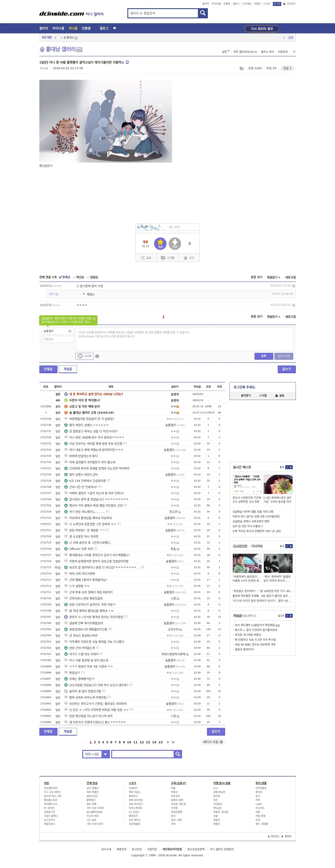Viewport: 335px width, 868px height.
Task: Go to next page with the arrow icon
Action: click(x=168, y=742)
